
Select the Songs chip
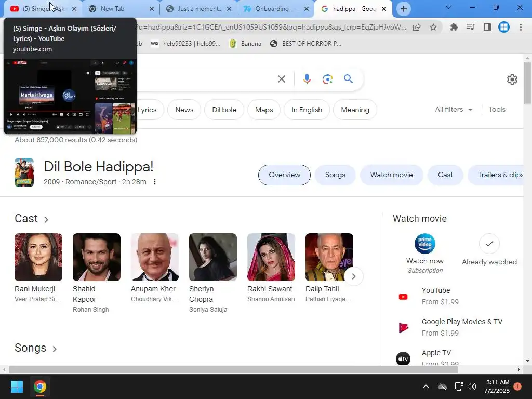pos(335,175)
